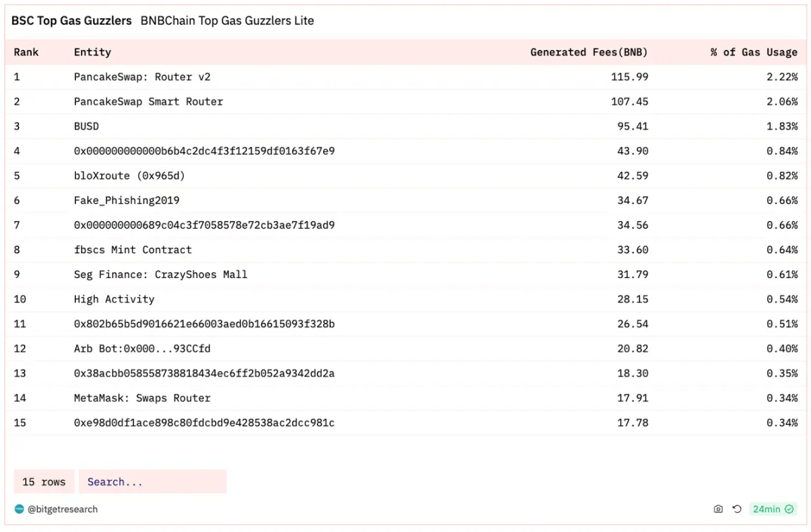Open the BSC Top Gas Guzzlers title
811x532 pixels.
point(71,20)
